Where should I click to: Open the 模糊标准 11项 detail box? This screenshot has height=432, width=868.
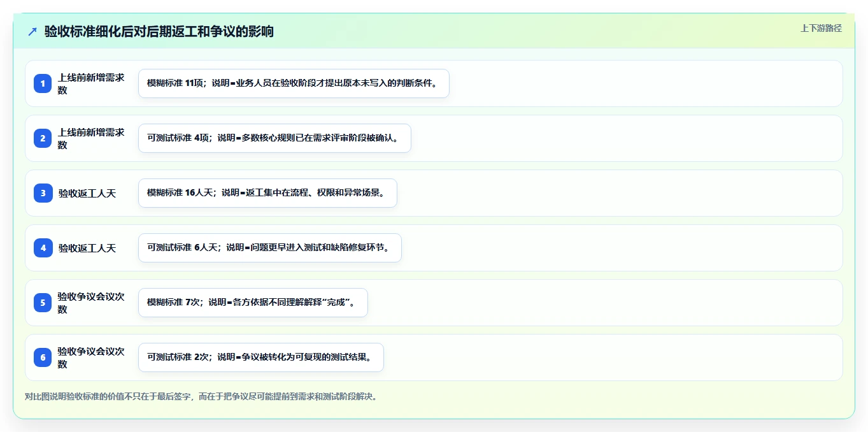(x=294, y=83)
